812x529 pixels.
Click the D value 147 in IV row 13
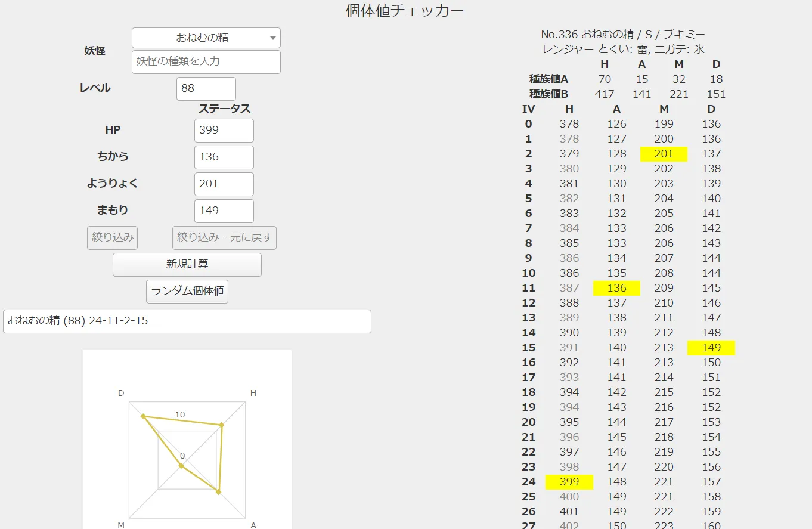711,318
